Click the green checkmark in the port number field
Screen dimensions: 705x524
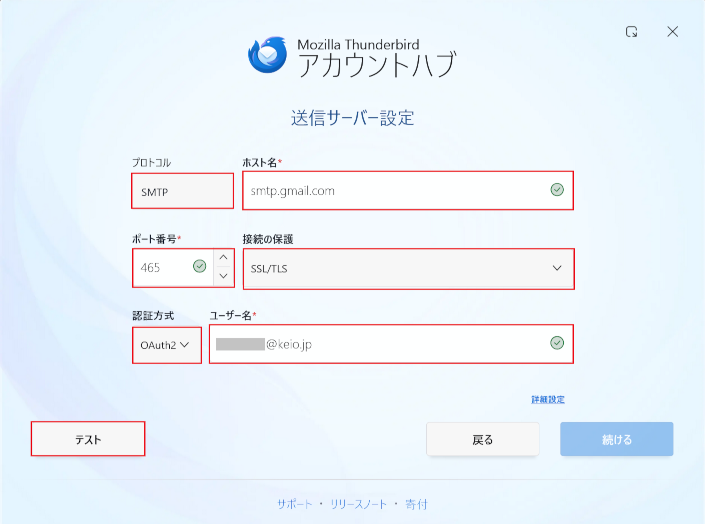199,267
